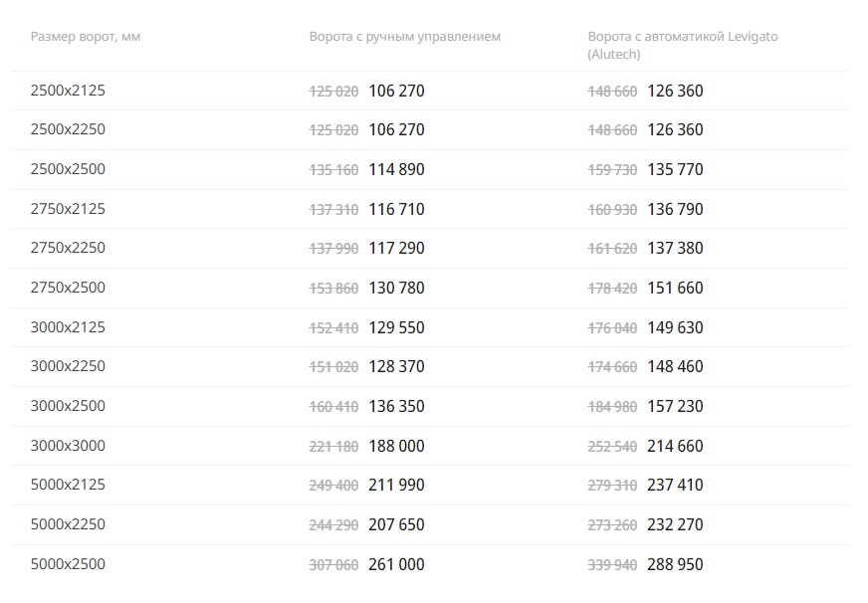
Task: Click manual price 106 270 for 2500x2250
Action: pyautogui.click(x=396, y=129)
